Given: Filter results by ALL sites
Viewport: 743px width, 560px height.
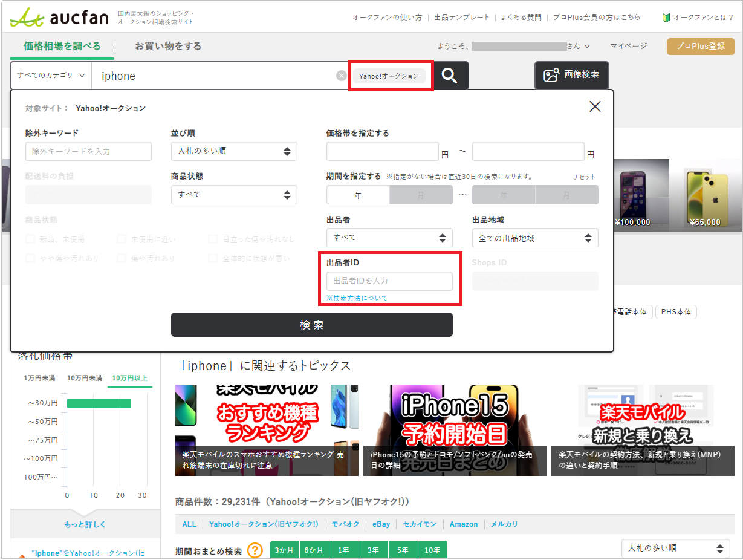Looking at the screenshot, I should pyautogui.click(x=189, y=524).
